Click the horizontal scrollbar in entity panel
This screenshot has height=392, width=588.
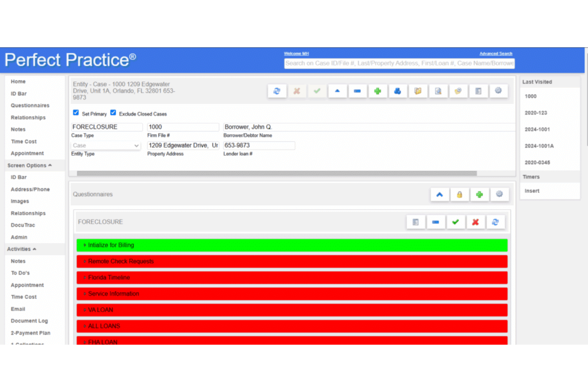pos(277,173)
